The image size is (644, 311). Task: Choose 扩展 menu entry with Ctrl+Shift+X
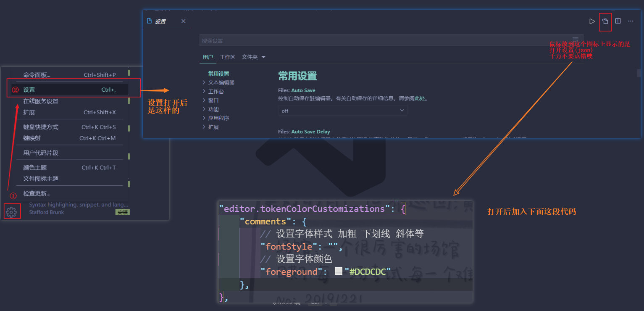pyautogui.click(x=69, y=112)
